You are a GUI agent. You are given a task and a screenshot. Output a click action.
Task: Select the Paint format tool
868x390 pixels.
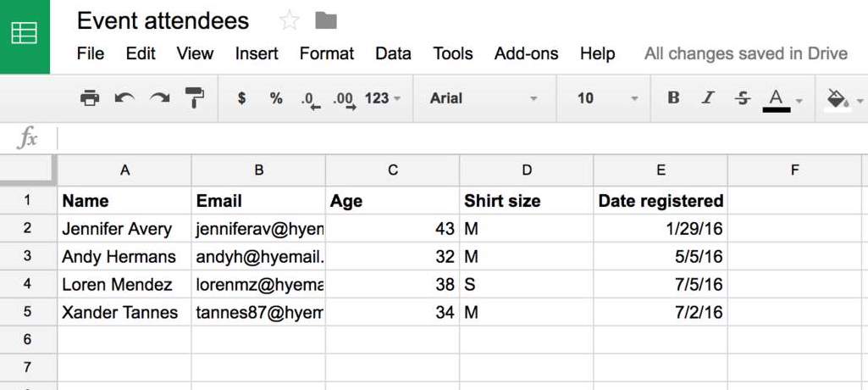click(195, 98)
